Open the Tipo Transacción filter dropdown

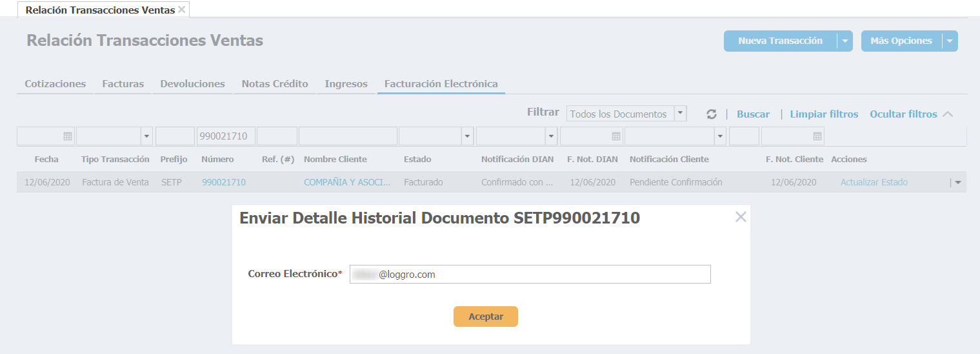[146, 136]
